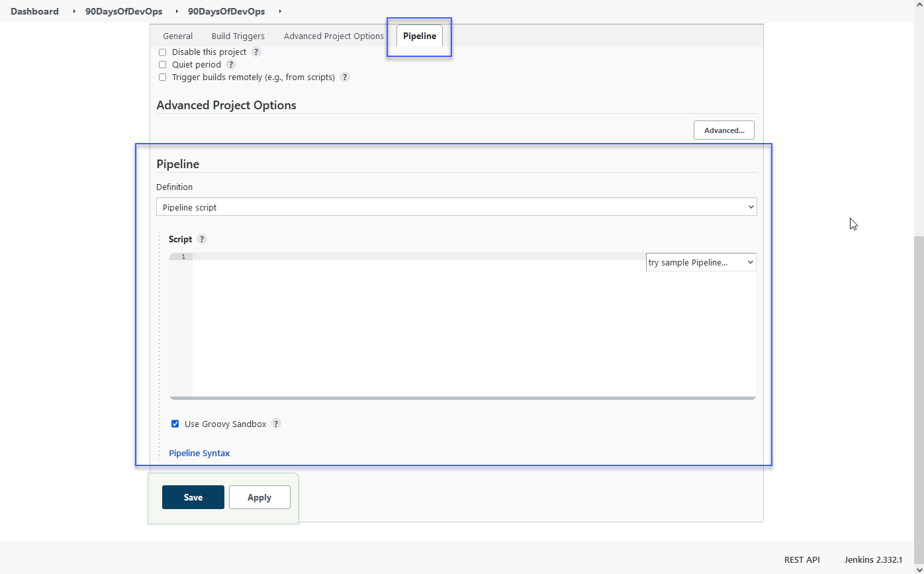This screenshot has height=574, width=924.
Task: Open the Definition dropdown showing Pipeline script
Action: pos(456,207)
